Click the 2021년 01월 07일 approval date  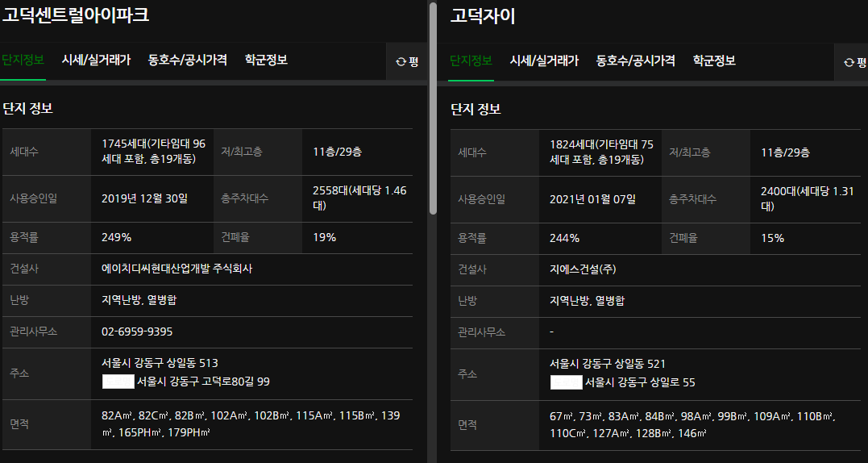click(592, 198)
